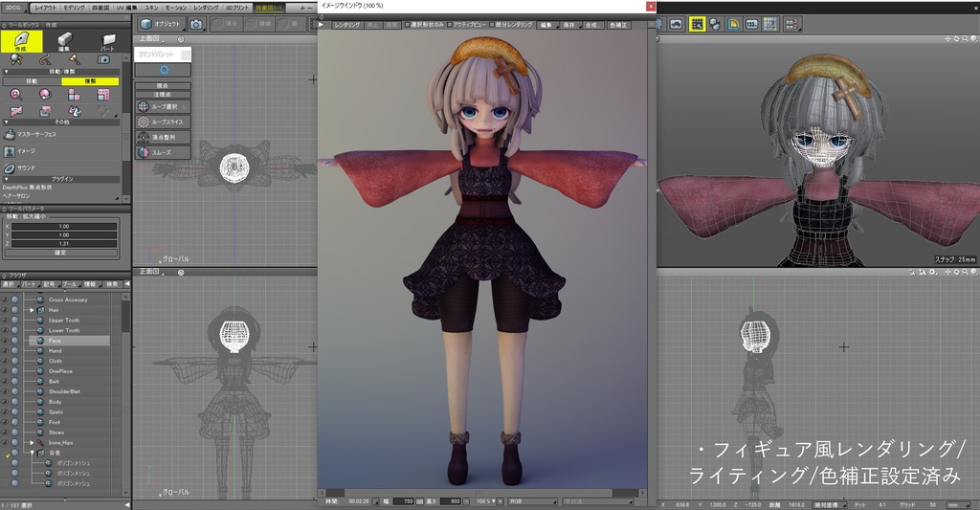Expand the bone_Hips node in the browser tree
Viewport: 980px width, 510px height.
click(33, 442)
